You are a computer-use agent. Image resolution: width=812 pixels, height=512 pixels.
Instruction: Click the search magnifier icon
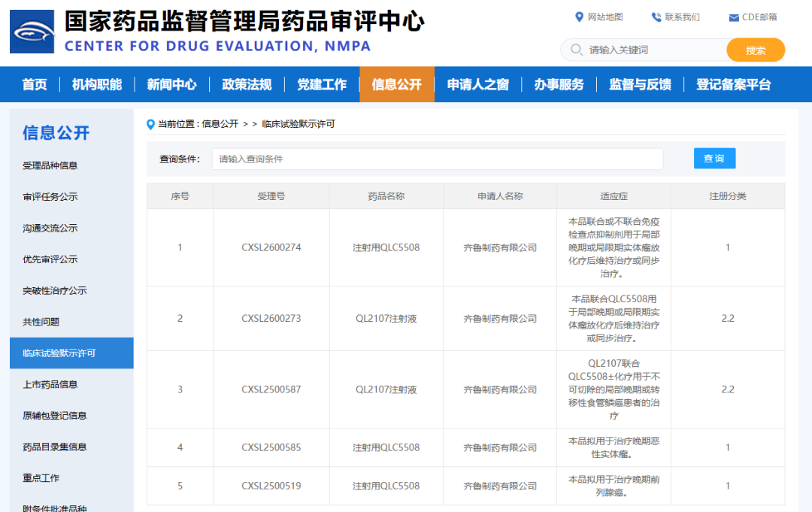click(x=576, y=50)
